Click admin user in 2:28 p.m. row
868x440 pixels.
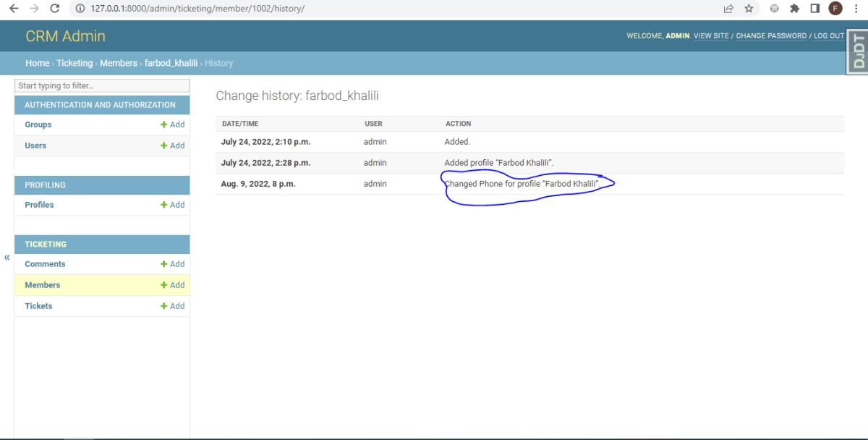[375, 163]
